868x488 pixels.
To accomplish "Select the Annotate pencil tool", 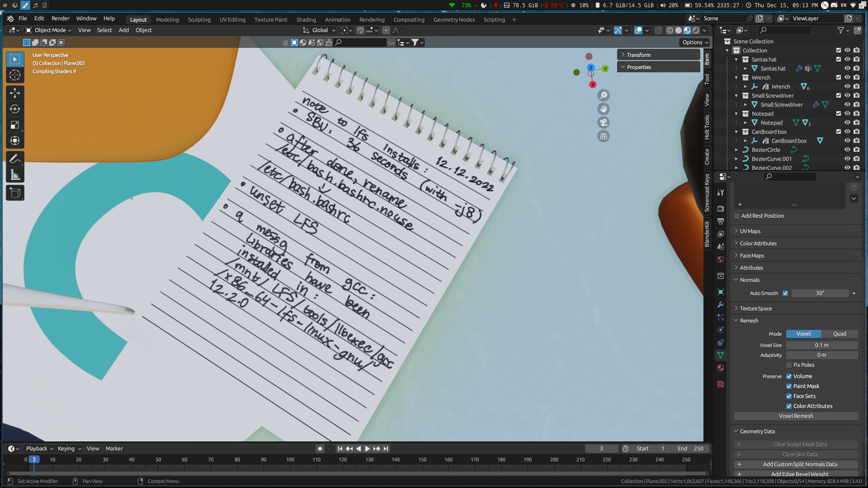I will click(15, 159).
